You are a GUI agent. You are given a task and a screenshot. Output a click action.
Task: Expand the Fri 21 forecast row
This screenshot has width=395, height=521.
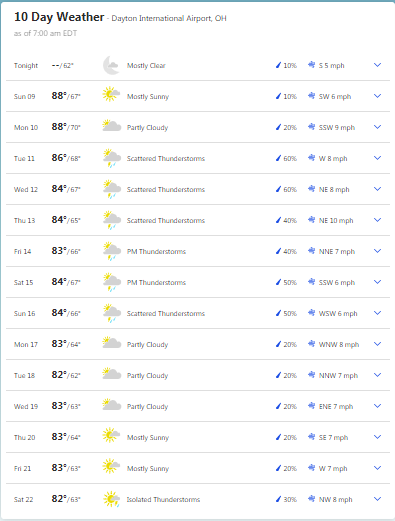coord(377,468)
